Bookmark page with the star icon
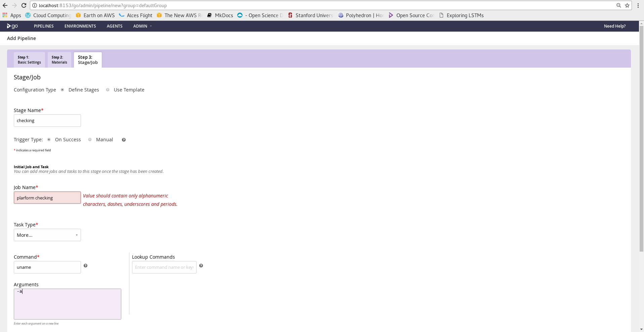 click(x=627, y=5)
